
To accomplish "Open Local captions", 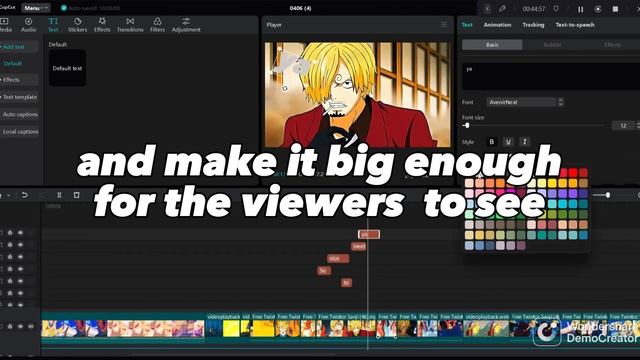I will tap(19, 132).
